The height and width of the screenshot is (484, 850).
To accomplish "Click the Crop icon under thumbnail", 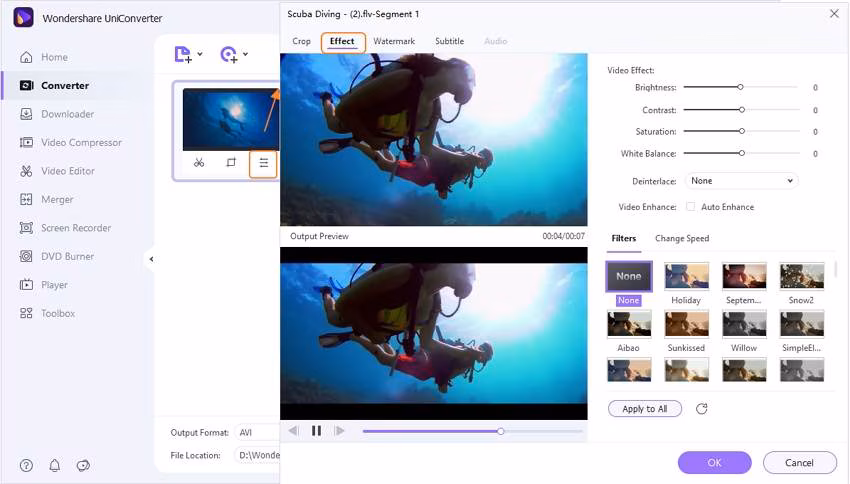I will [231, 163].
